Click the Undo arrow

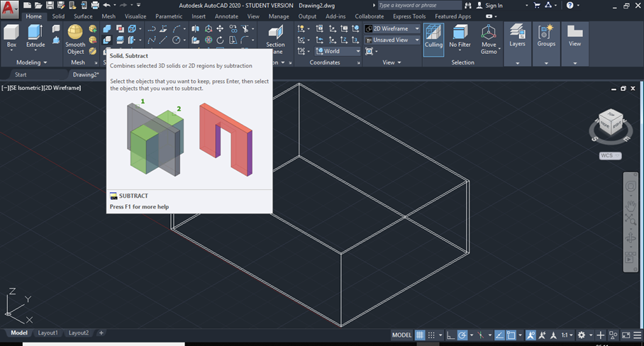pyautogui.click(x=107, y=6)
